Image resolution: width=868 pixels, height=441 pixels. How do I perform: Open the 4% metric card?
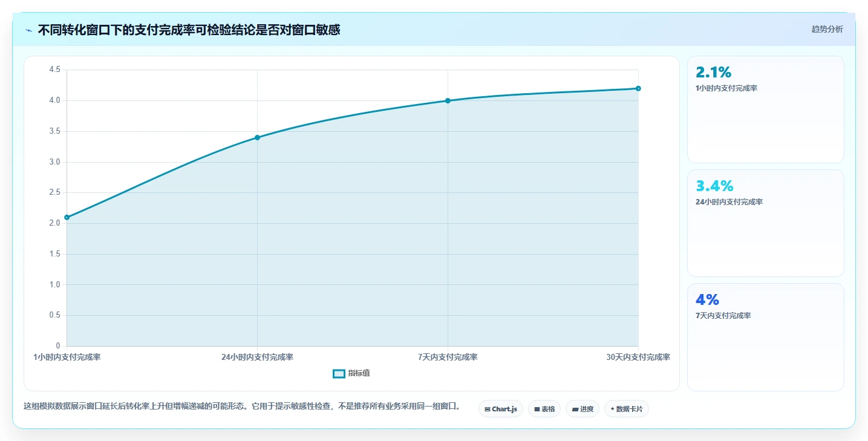pos(765,337)
